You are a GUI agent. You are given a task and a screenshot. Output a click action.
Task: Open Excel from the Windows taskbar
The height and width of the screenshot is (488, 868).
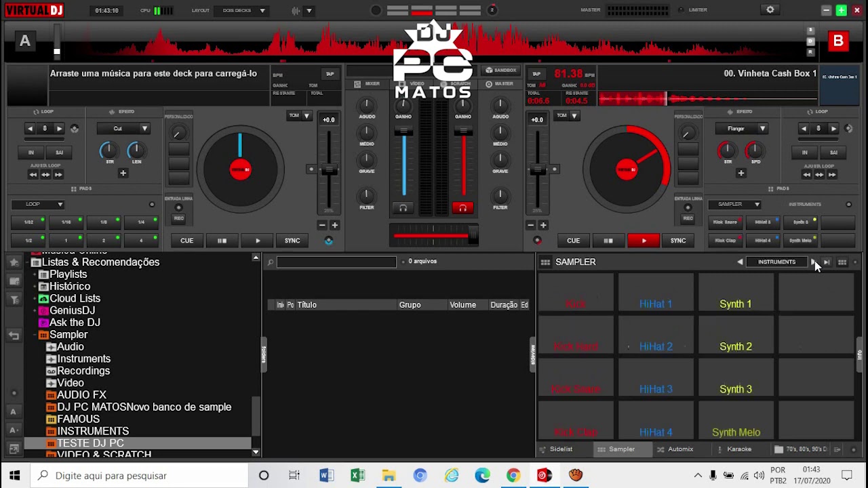[357, 476]
